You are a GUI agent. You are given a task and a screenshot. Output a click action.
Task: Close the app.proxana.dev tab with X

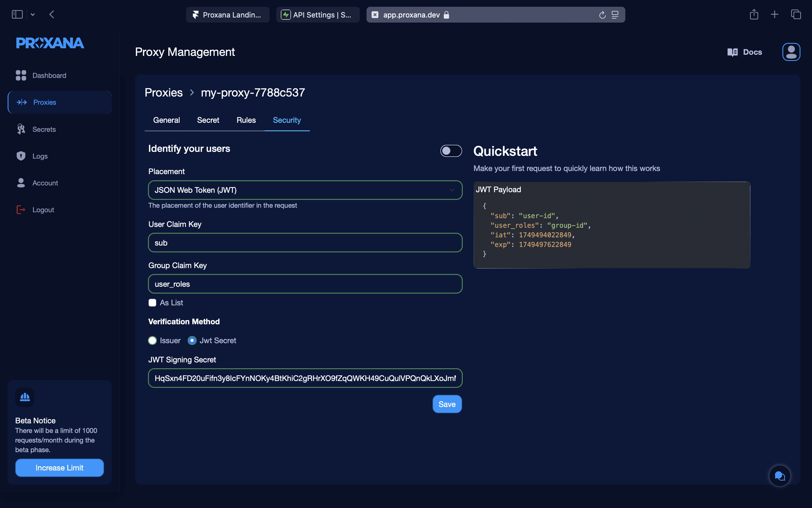375,15
